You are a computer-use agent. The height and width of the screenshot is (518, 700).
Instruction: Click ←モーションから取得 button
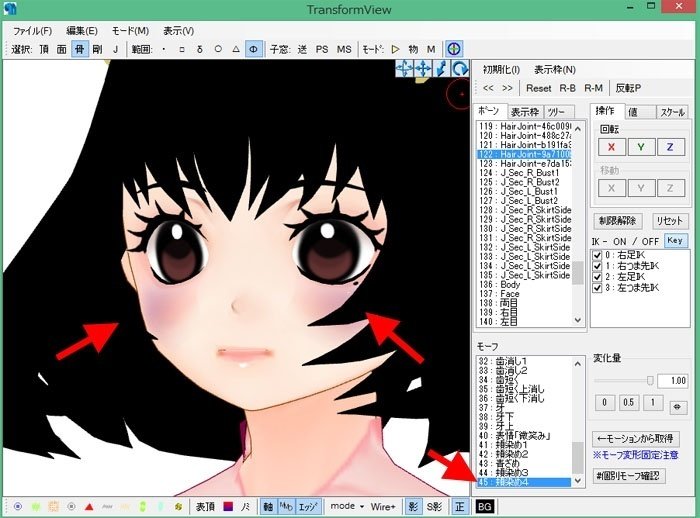[x=636, y=439]
